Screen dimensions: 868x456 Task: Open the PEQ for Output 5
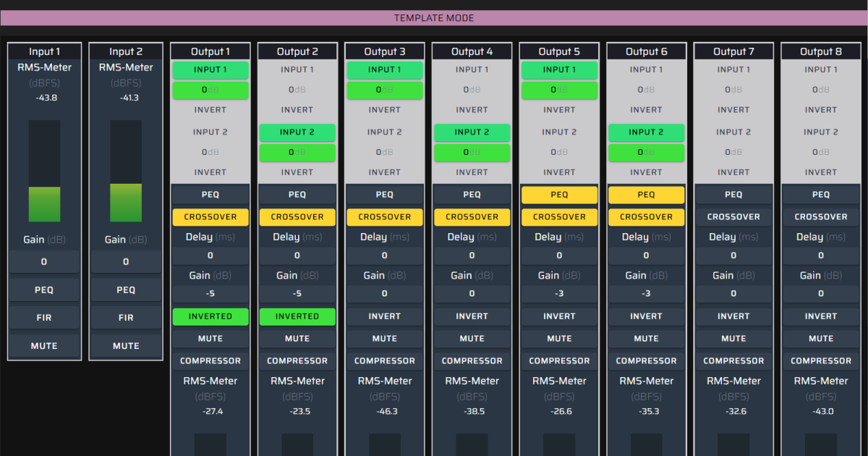point(559,195)
